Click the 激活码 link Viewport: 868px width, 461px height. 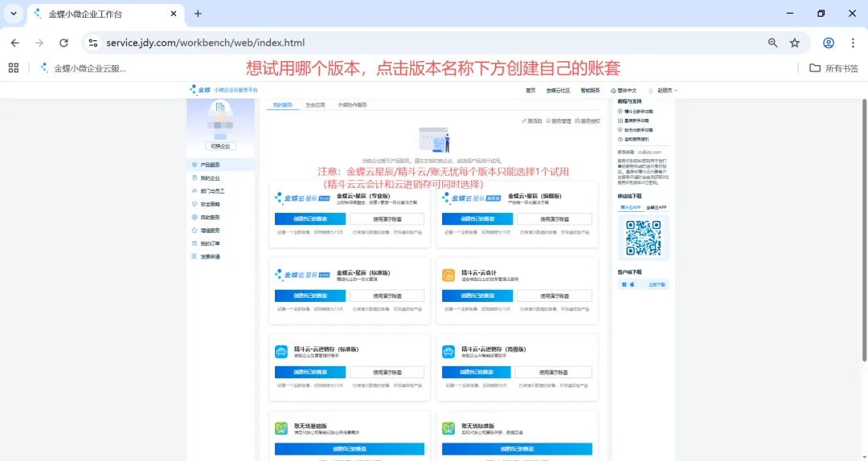pyautogui.click(x=531, y=120)
